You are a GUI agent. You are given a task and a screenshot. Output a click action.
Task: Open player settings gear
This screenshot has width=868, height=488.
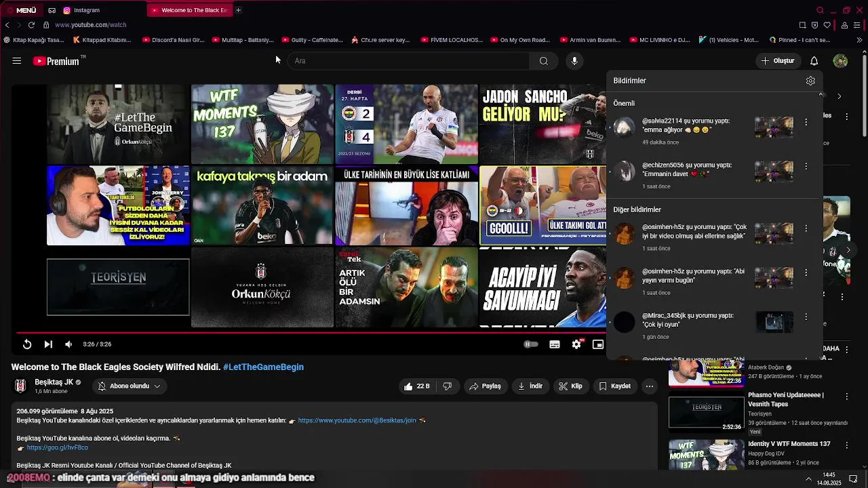[x=576, y=344]
